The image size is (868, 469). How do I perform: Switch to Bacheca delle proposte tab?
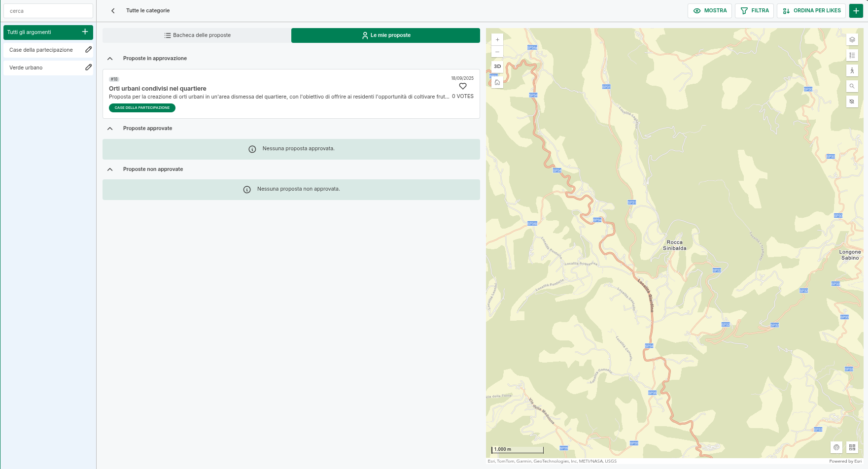point(197,35)
